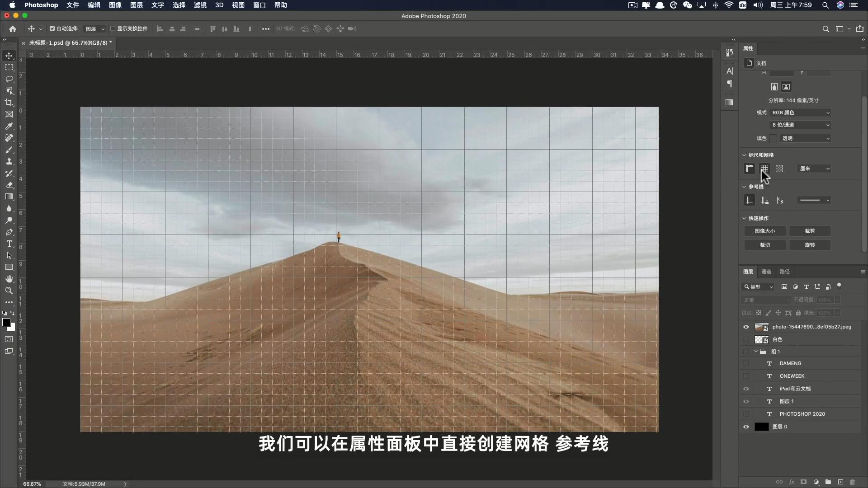Select the Crop tool
868x488 pixels.
point(9,103)
